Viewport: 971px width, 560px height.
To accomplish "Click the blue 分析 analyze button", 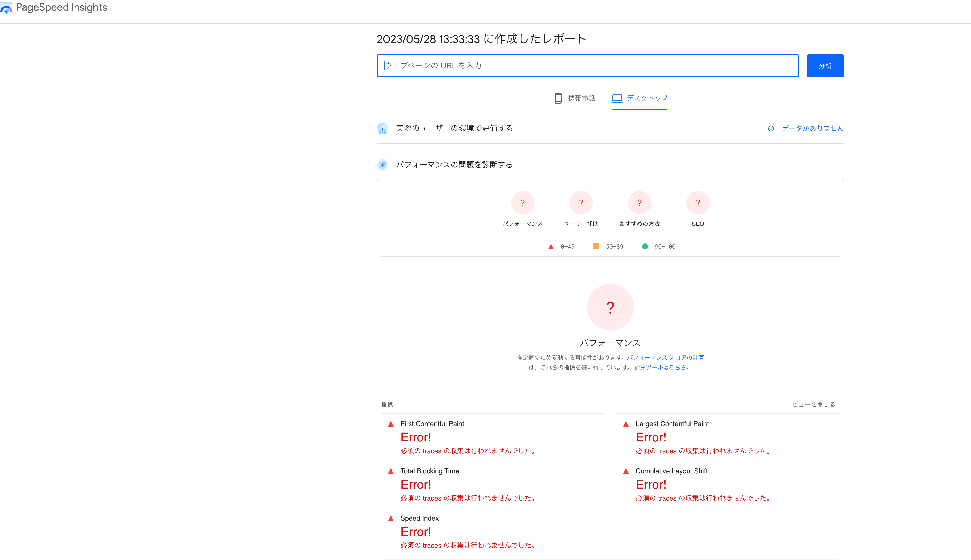I will (825, 66).
